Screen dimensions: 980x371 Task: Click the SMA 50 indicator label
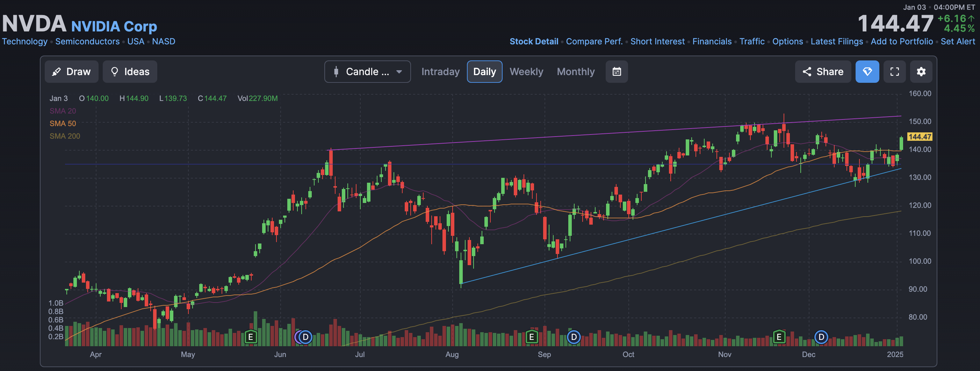coord(63,124)
